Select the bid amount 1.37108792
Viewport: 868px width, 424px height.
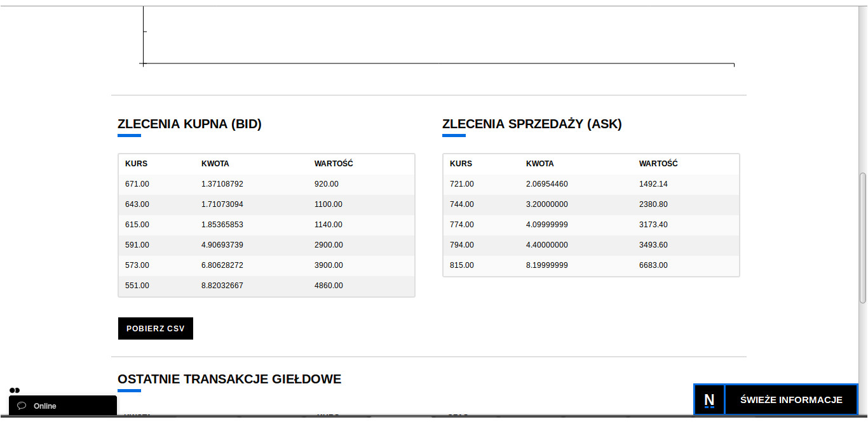tap(222, 184)
